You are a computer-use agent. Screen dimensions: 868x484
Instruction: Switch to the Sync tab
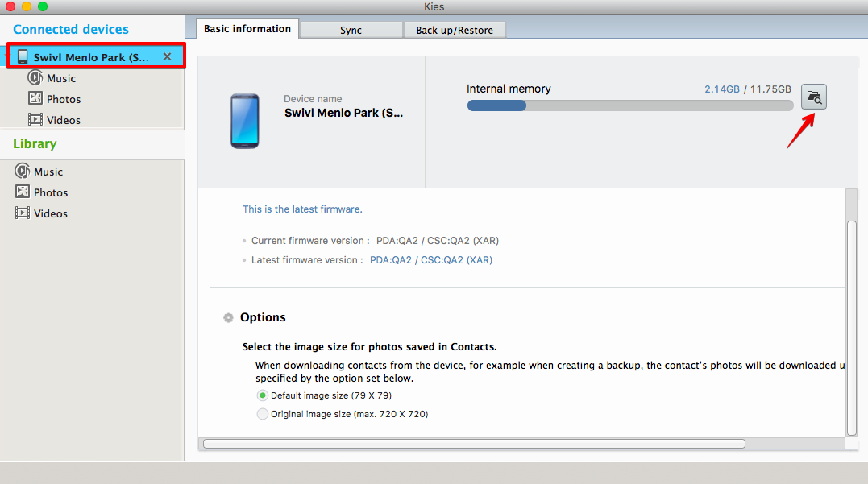click(351, 30)
